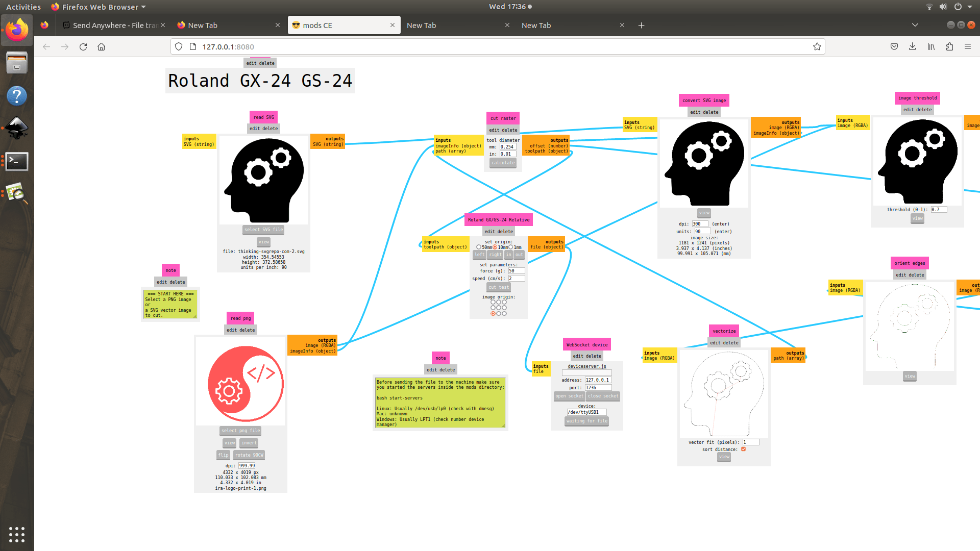The width and height of the screenshot is (980, 551).
Task: Open the clock calendar menu
Action: [x=510, y=7]
